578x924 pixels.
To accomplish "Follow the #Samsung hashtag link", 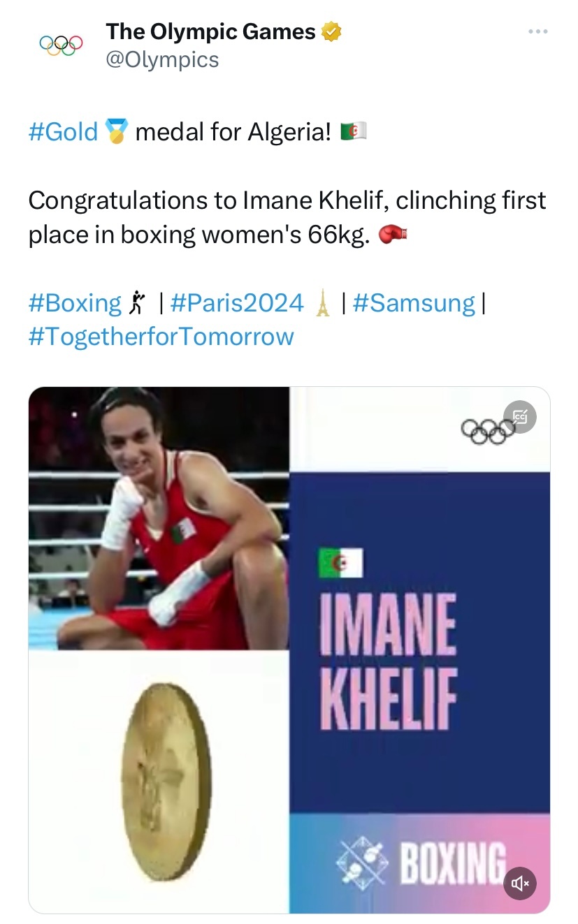I will pos(414,303).
